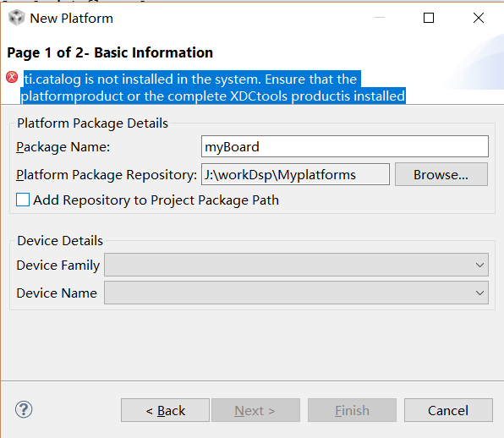Click the New Platform window cube icon
Viewport: 504px width, 438px height.
click(16, 18)
